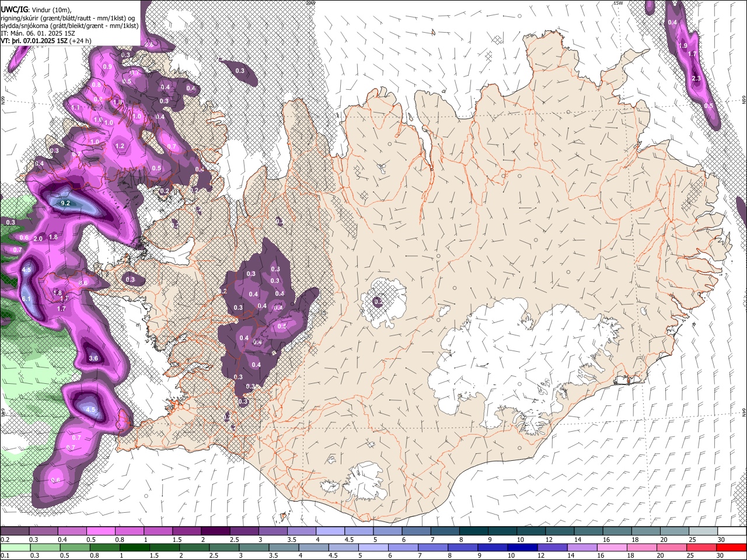Click the 30 label under the snow scale
Image resolution: width=747 pixels, height=560 pixels.
pyautogui.click(x=720, y=540)
